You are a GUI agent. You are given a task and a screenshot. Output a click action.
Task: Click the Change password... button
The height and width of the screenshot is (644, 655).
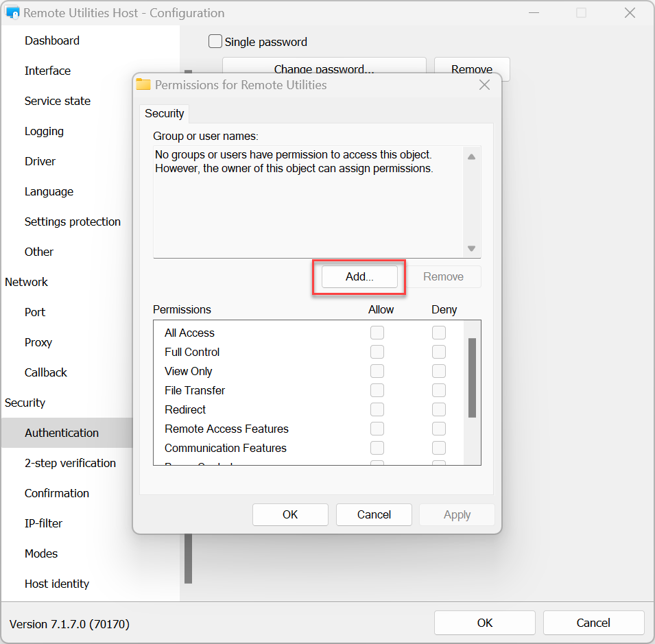pyautogui.click(x=324, y=69)
